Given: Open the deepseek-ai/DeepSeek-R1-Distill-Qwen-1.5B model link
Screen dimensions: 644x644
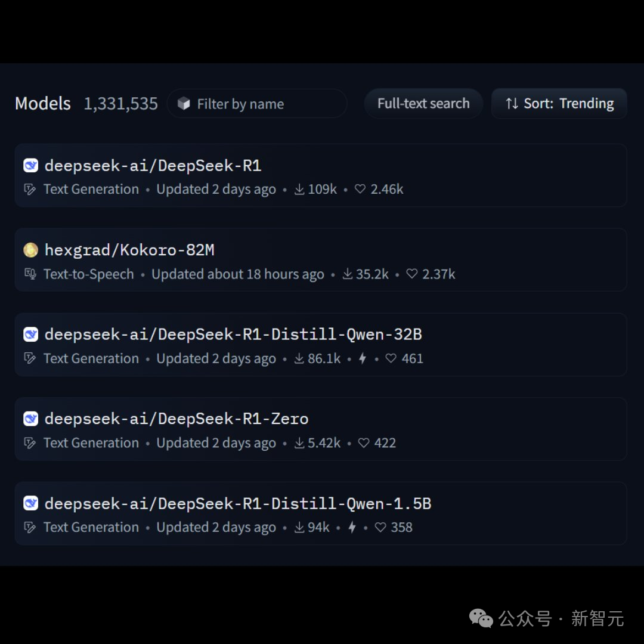Looking at the screenshot, I should tap(238, 503).
